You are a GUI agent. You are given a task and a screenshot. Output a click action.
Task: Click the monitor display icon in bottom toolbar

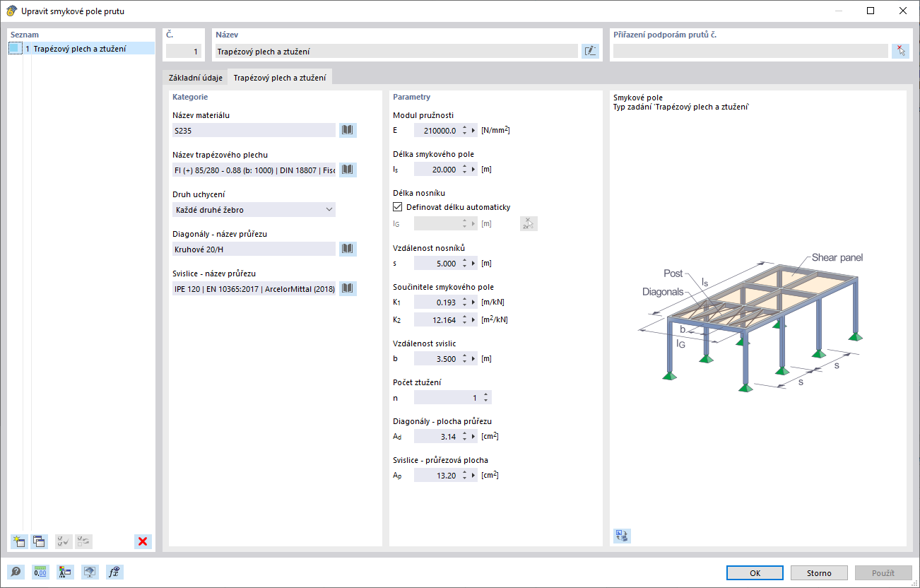(90, 572)
